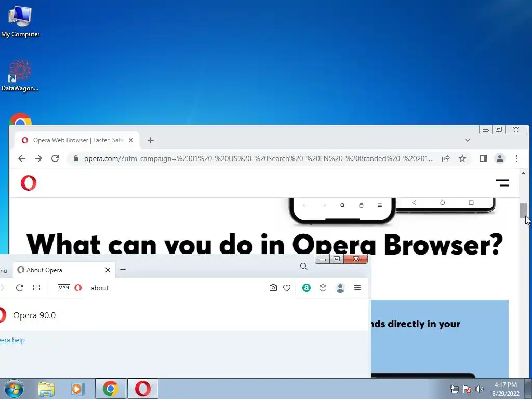Open Windows Media Player from taskbar
Image resolution: width=532 pixels, height=399 pixels.
point(78,389)
